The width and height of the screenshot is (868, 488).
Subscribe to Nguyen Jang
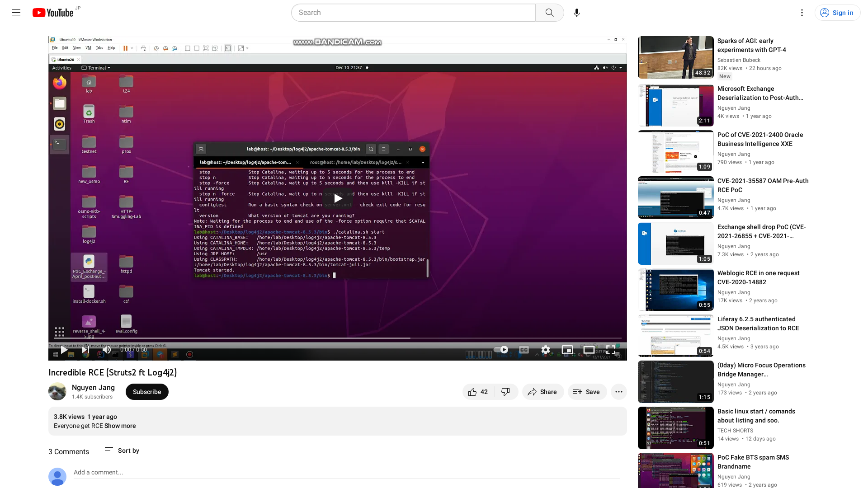click(x=147, y=392)
